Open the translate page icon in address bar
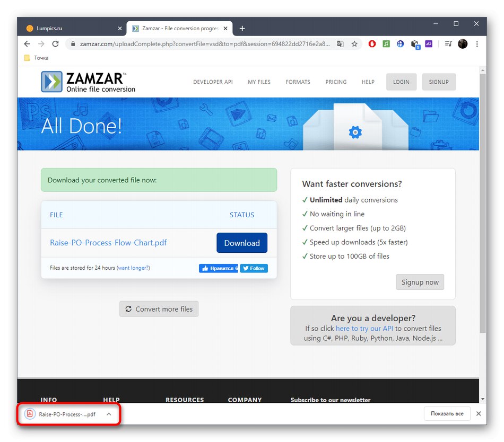The width and height of the screenshot is (504, 442). click(x=340, y=44)
